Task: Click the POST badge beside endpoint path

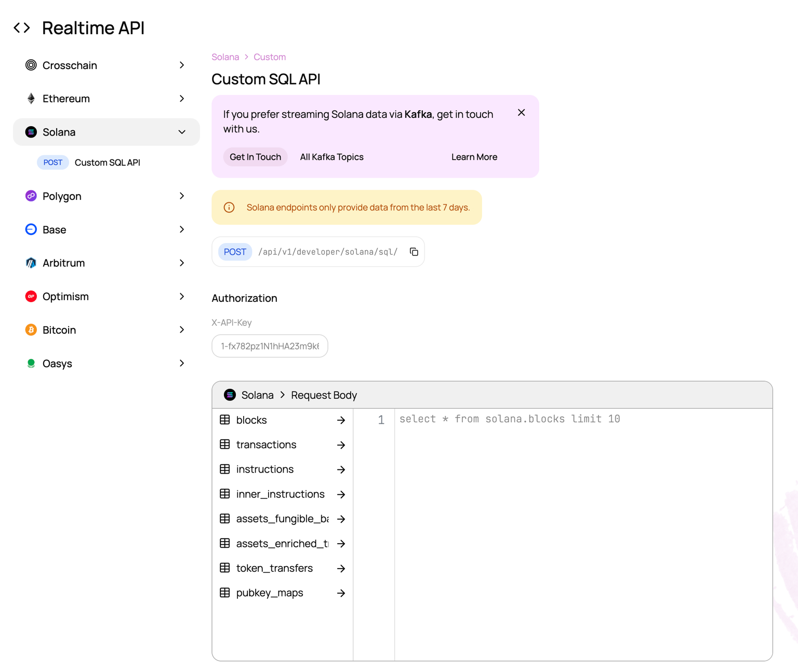Action: point(235,252)
